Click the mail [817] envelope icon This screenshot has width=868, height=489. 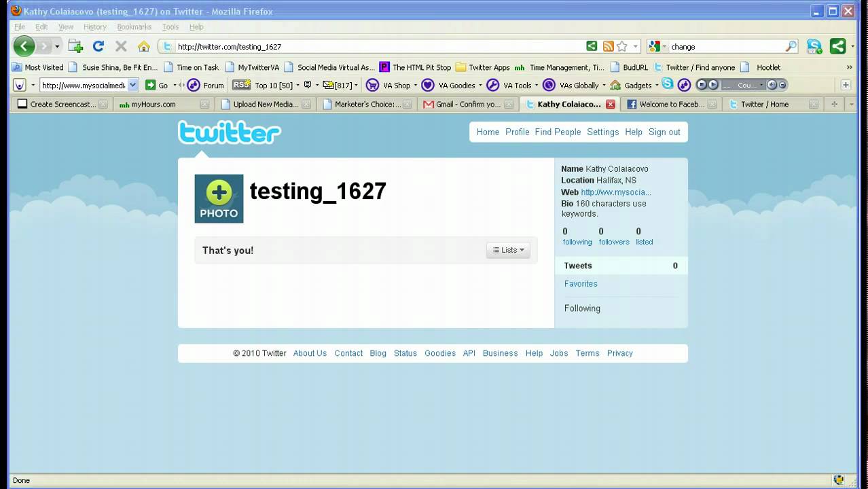328,85
